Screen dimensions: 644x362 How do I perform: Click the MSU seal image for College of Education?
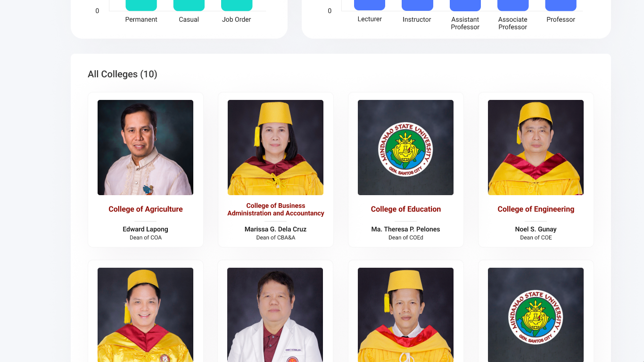[405, 148]
